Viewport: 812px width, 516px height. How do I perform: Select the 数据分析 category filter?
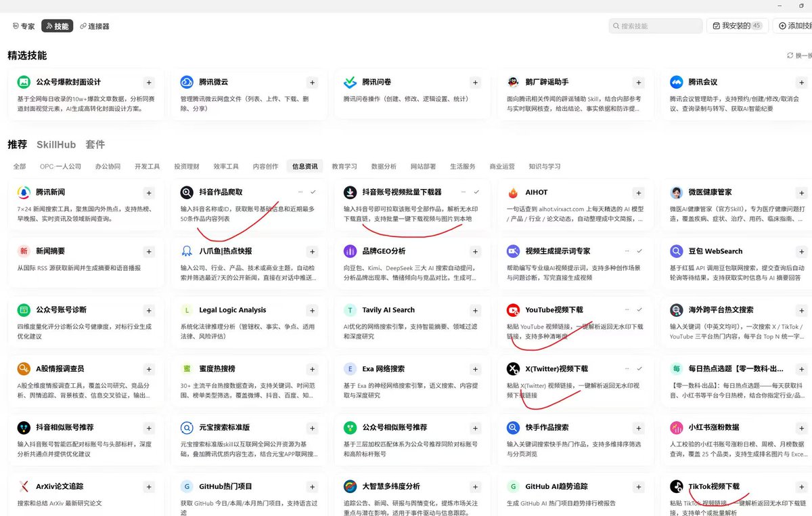point(384,166)
